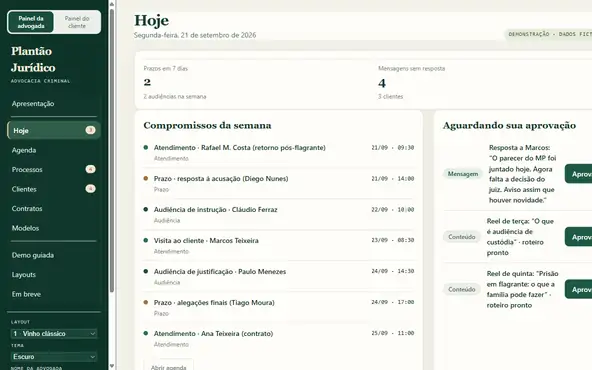Screen dimensions: 592x370
Task: Open Audiência de instrução Cláudio Ferraz
Action: coord(279,214)
